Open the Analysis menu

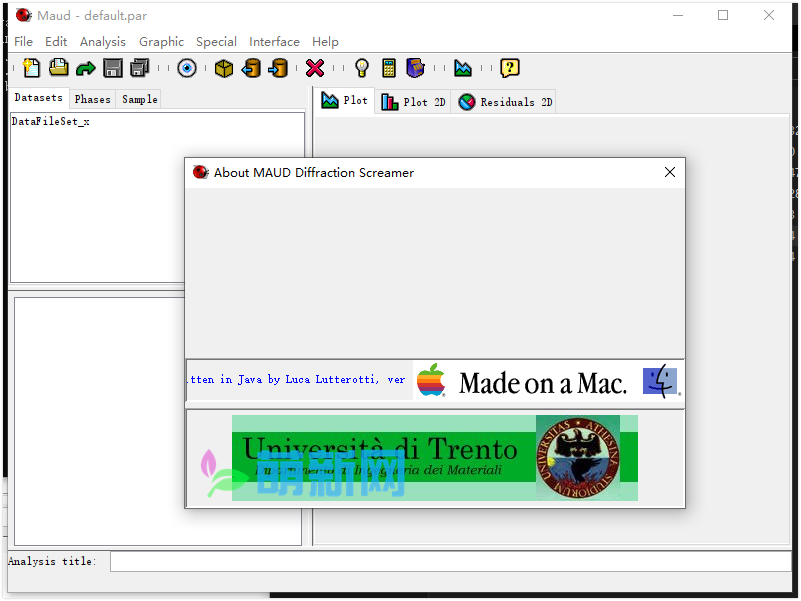(103, 42)
